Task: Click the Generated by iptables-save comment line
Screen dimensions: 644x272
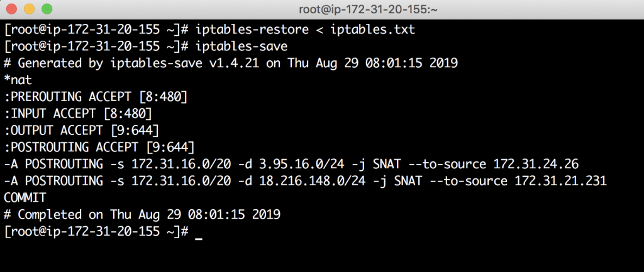Action: 231,63
